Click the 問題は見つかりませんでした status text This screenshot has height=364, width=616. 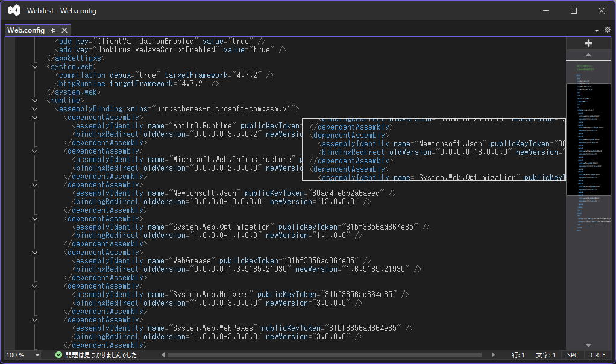pos(101,355)
